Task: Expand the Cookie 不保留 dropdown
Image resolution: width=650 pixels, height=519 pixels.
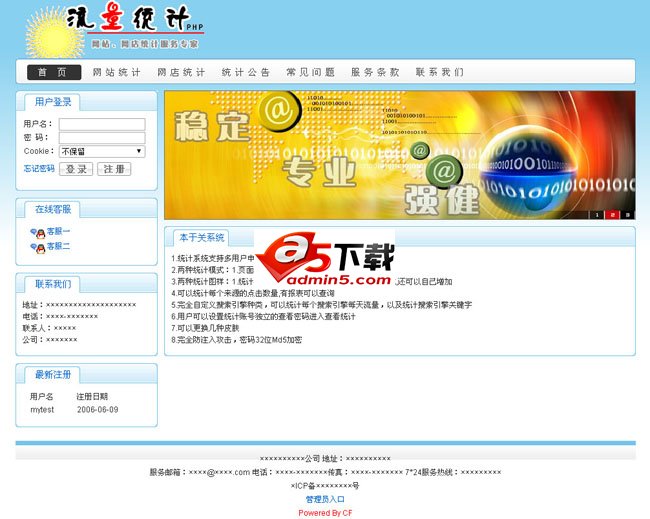Action: pyautogui.click(x=102, y=151)
